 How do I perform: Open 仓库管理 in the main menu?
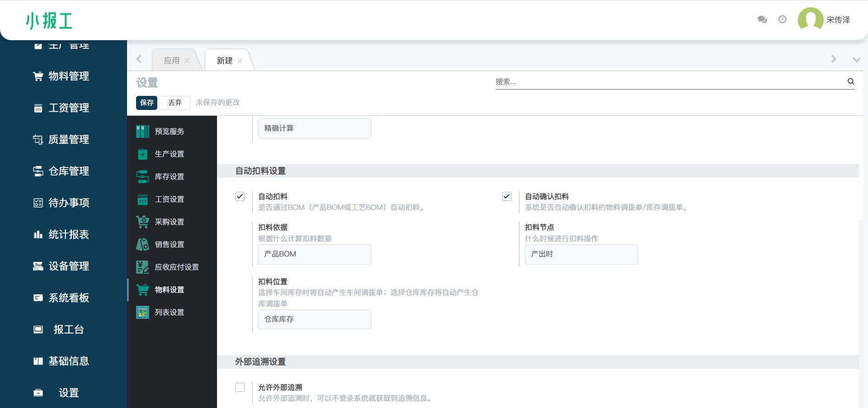pos(68,171)
